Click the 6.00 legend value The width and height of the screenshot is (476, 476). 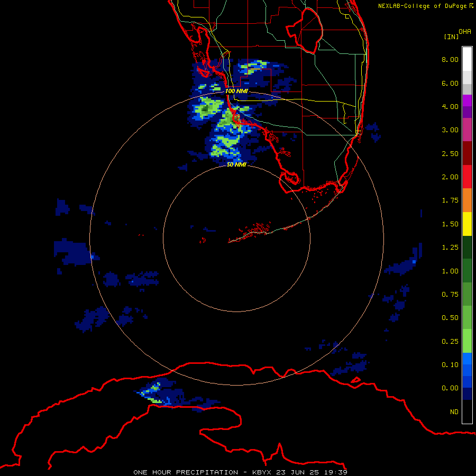[x=450, y=83]
